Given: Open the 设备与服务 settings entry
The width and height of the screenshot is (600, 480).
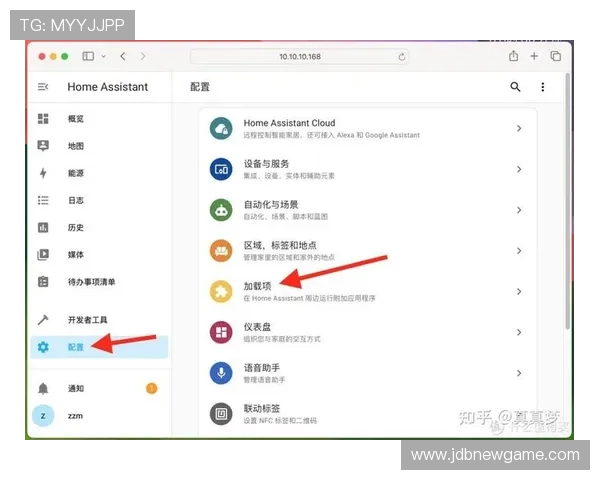Looking at the screenshot, I should pyautogui.click(x=367, y=169).
